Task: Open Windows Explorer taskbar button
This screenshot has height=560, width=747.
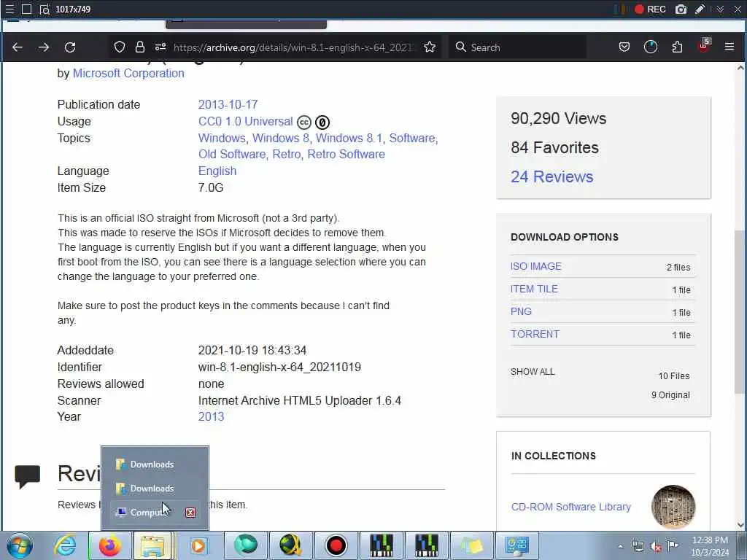Action: tap(152, 545)
